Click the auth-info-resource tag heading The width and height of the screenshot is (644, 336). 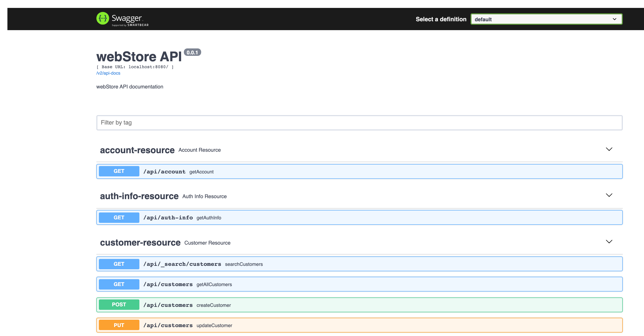click(x=139, y=196)
